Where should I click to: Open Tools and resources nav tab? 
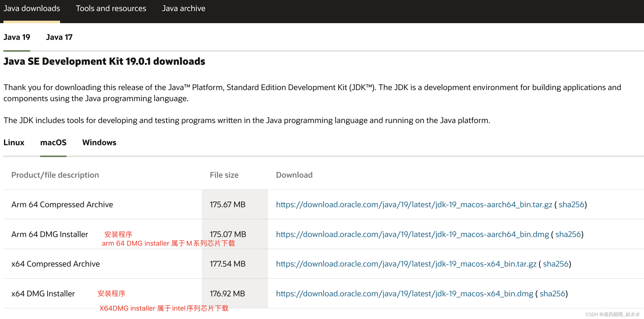111,9
